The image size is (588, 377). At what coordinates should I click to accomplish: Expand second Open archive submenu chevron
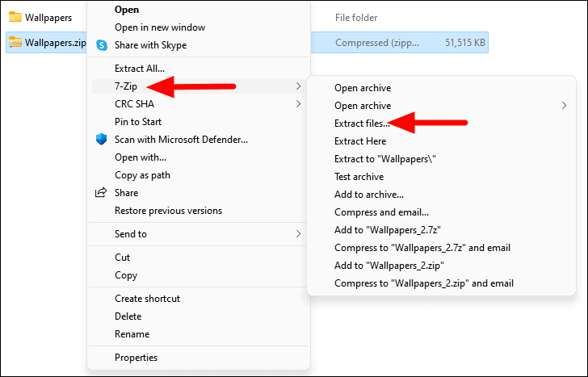click(x=564, y=106)
